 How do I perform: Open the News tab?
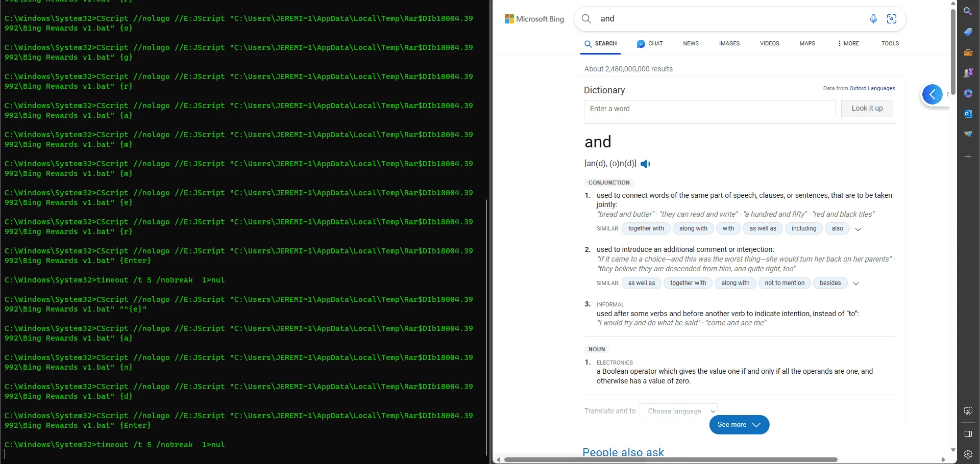click(x=691, y=44)
